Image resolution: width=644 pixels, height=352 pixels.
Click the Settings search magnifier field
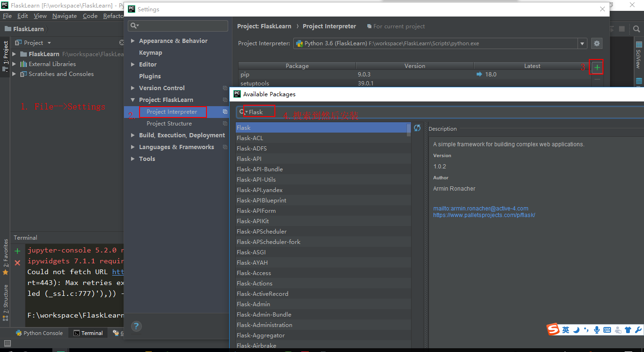coord(178,25)
